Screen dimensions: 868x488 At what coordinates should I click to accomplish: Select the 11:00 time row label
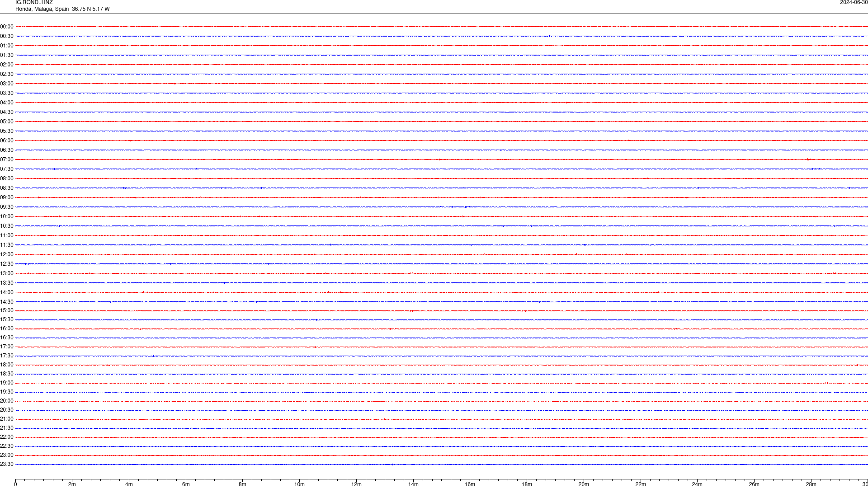[7, 235]
